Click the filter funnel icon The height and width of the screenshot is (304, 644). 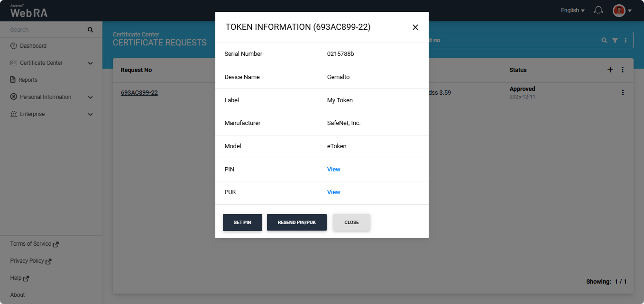[615, 41]
